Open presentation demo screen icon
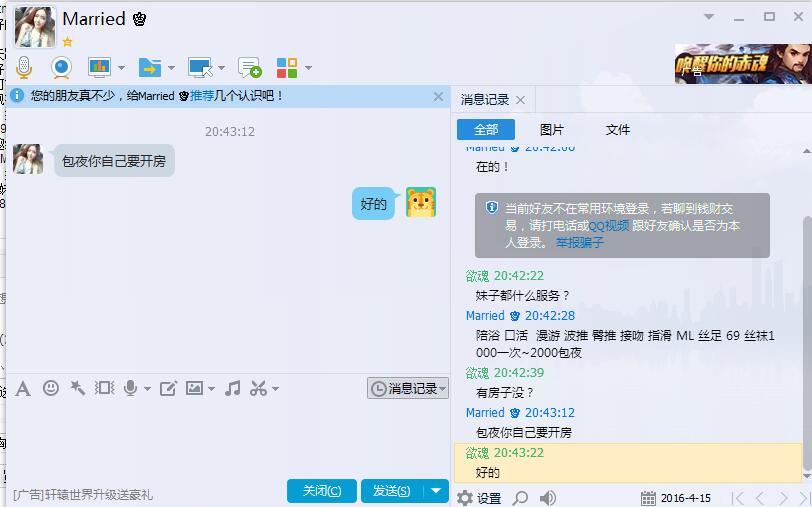Viewport: 812px width, 507px height. point(99,67)
